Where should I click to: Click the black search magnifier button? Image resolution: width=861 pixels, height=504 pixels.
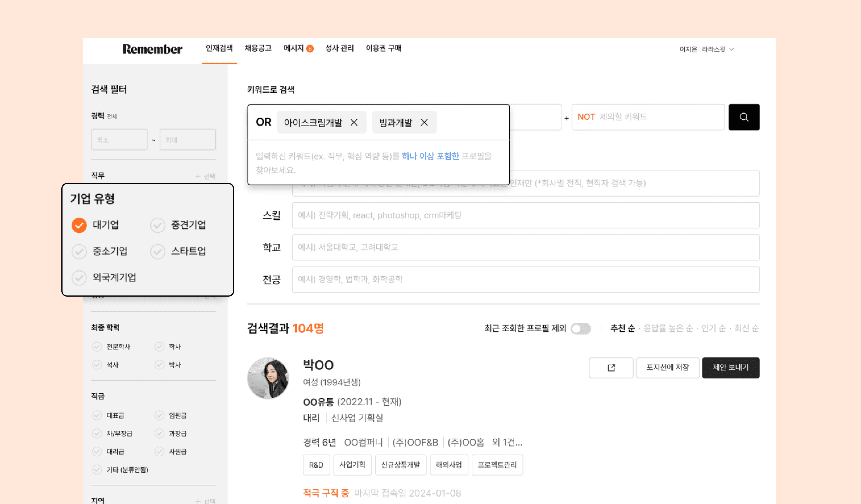(x=744, y=117)
